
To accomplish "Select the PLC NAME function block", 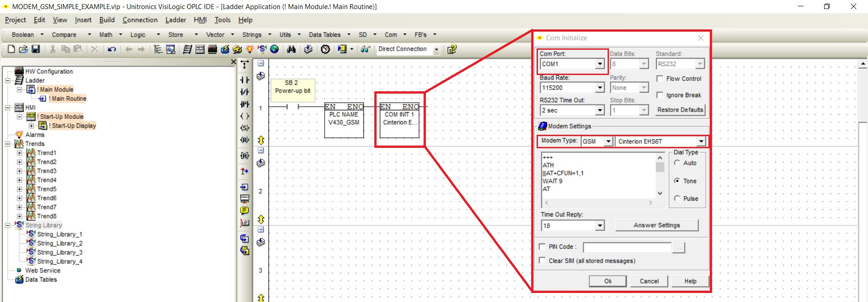I will [344, 120].
